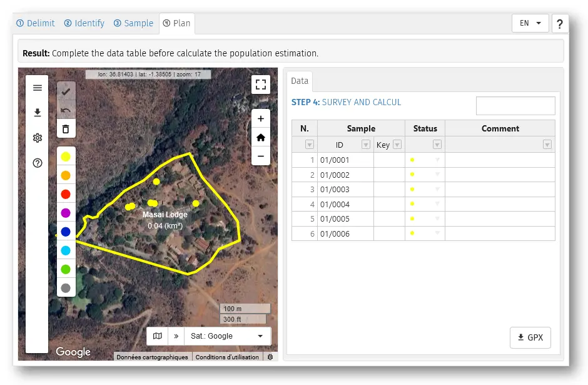588x385 pixels.
Task: Open status dropdown for sample 01/0001
Action: point(437,160)
